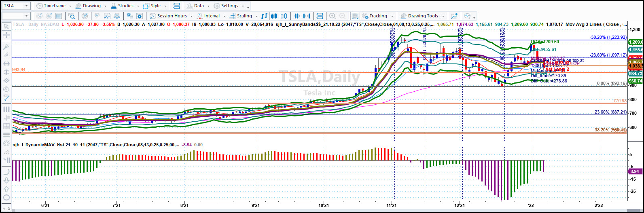Open the Tracking dropdown
Image resolution: width=644 pixels, height=213 pixels.
click(377, 16)
